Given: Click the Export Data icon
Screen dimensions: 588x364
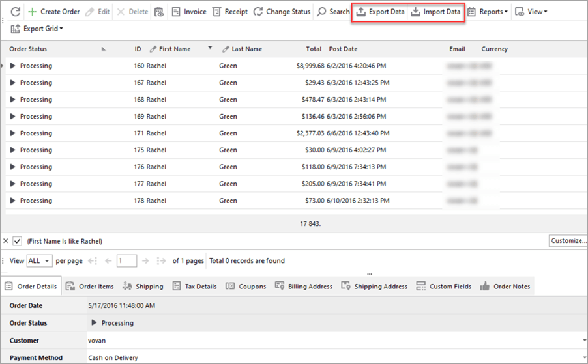Looking at the screenshot, I should pos(361,12).
